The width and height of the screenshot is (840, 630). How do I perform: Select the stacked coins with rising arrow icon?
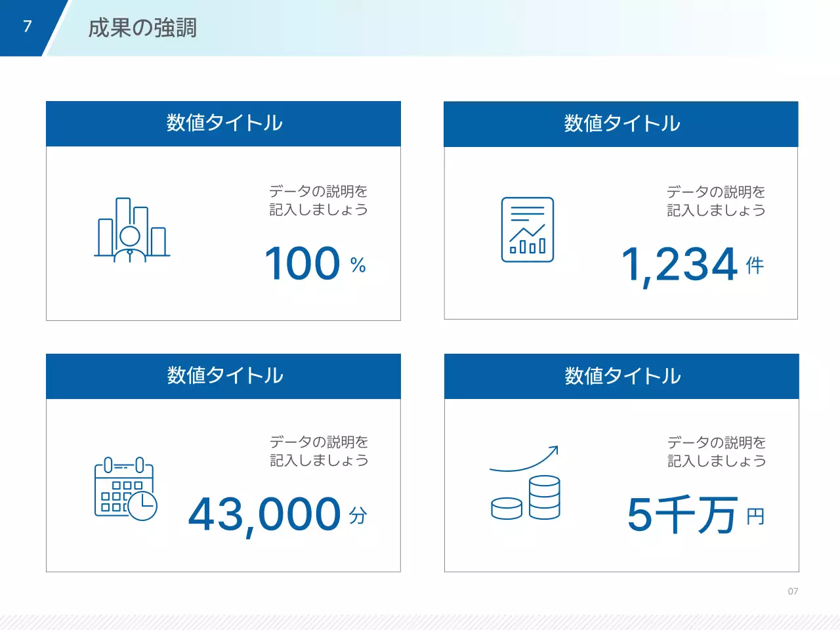click(525, 489)
